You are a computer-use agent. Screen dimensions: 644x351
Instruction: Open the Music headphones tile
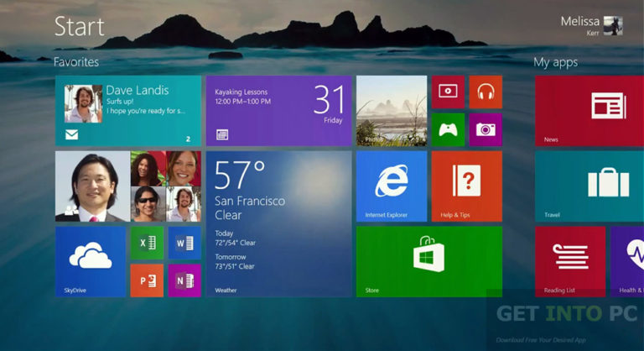pyautogui.click(x=486, y=92)
